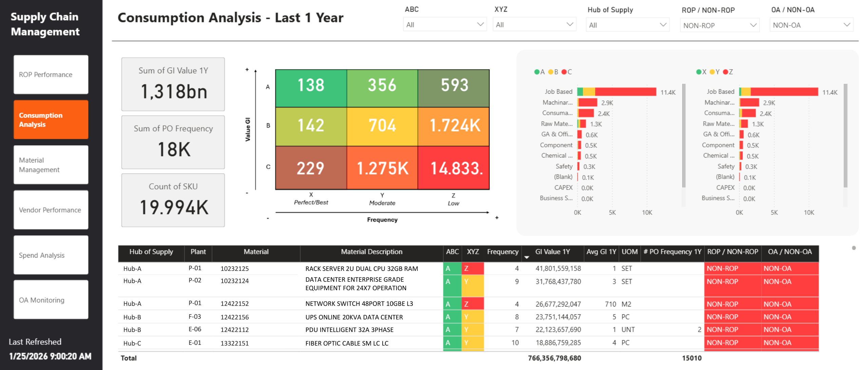The height and width of the screenshot is (370, 868).
Task: Open the ROP Performance page
Action: [51, 74]
